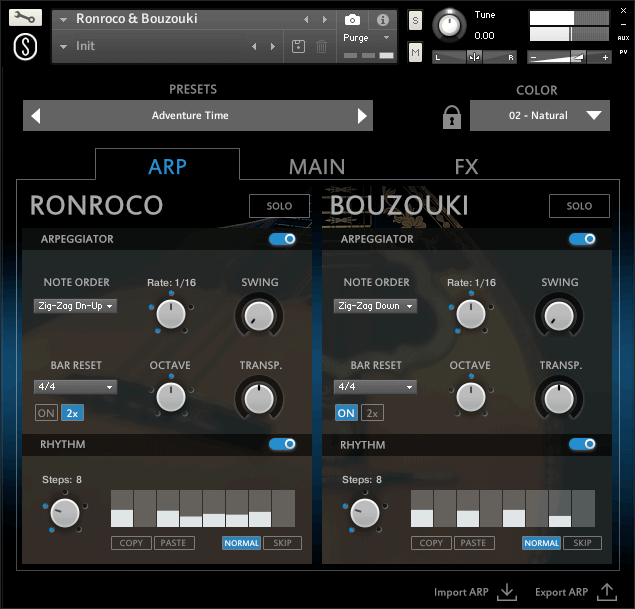Select Ronroco rhythm SKIP mode
This screenshot has height=609, width=635.
pos(282,543)
